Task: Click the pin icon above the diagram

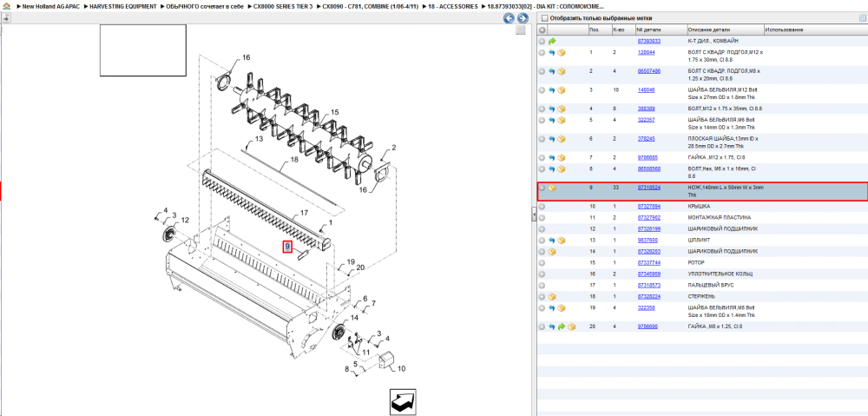Action: (5, 17)
